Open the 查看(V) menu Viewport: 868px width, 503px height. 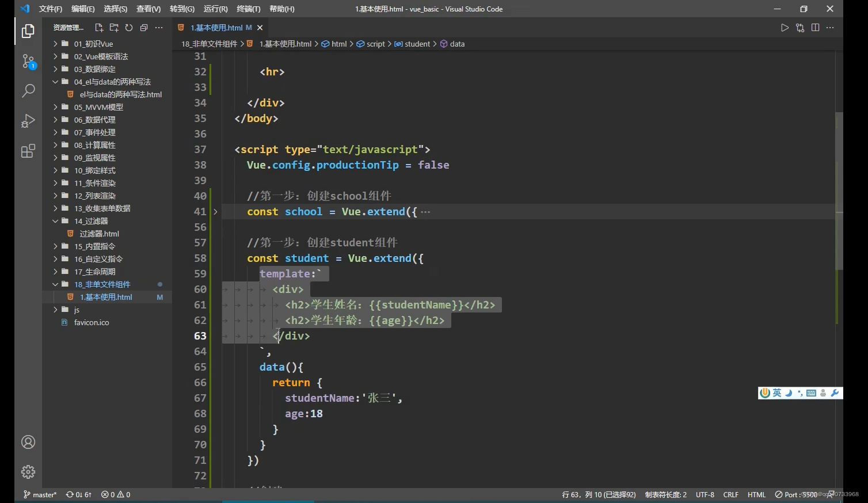(149, 9)
